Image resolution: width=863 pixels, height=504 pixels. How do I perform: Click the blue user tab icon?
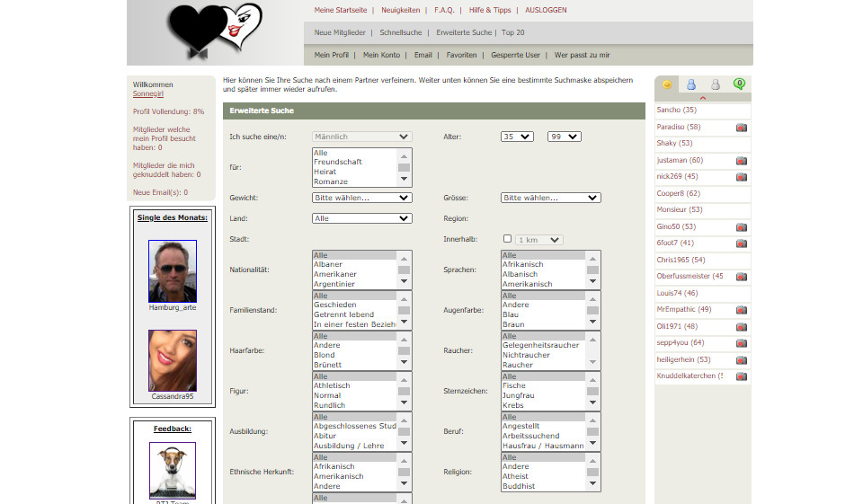click(691, 85)
